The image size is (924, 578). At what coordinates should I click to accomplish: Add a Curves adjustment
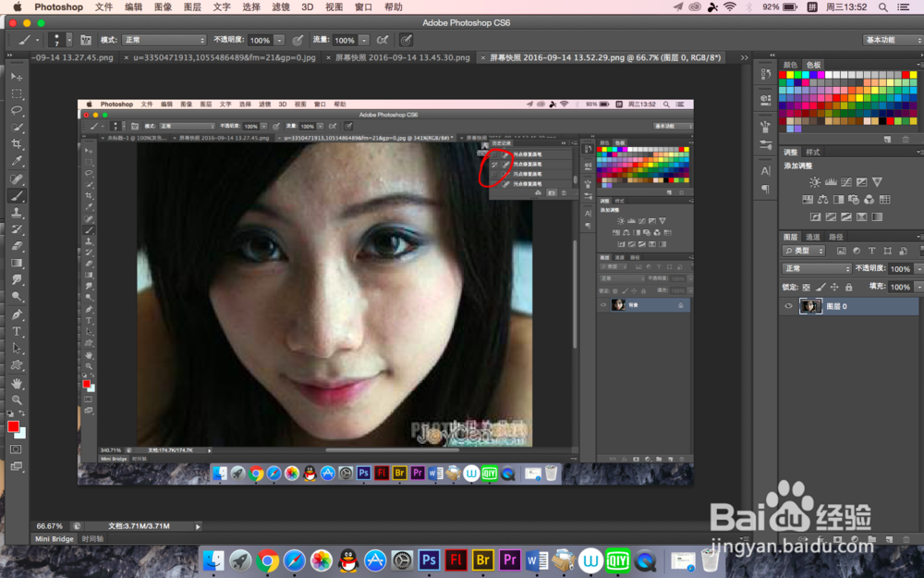point(846,182)
